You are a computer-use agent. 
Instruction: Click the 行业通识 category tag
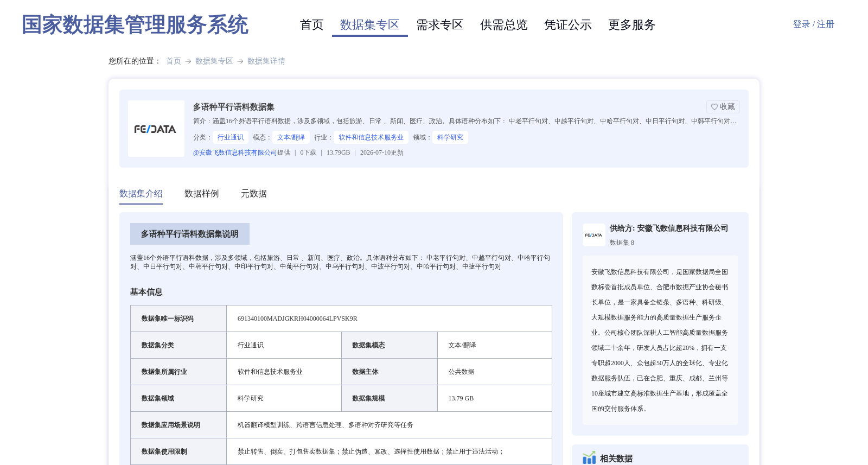click(x=231, y=137)
